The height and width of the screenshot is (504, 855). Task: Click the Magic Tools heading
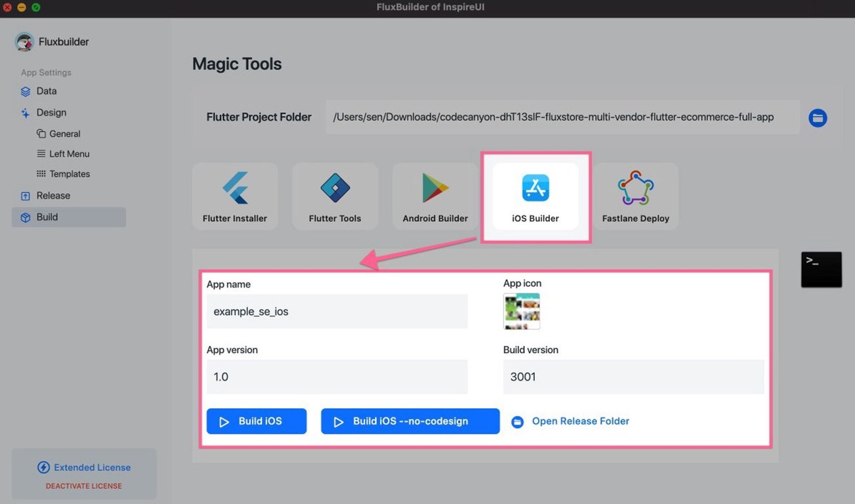(x=237, y=64)
